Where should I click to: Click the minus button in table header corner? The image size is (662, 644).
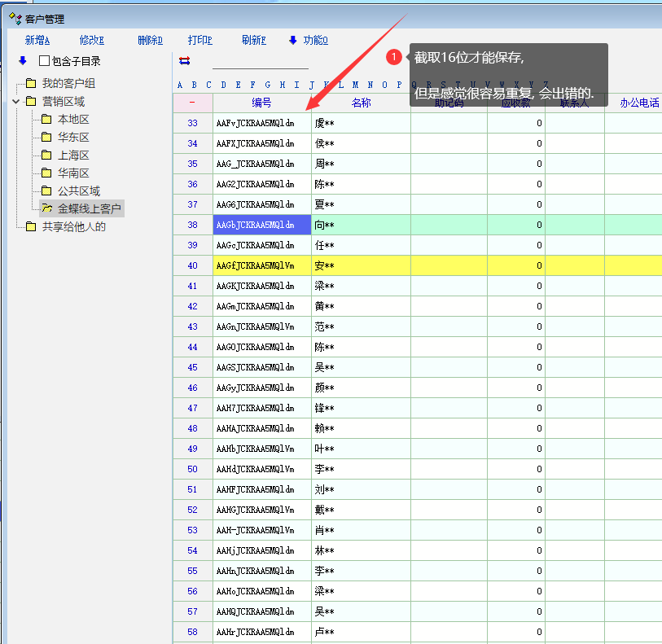coord(192,103)
